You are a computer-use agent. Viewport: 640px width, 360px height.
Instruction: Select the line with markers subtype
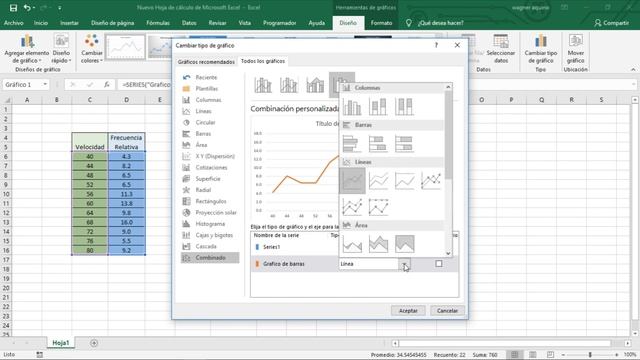pyautogui.click(x=431, y=180)
